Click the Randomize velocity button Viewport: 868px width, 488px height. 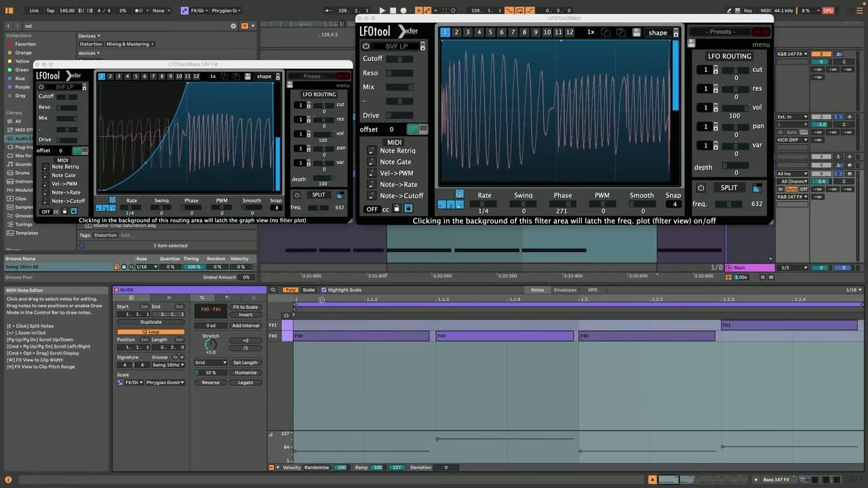click(x=317, y=467)
